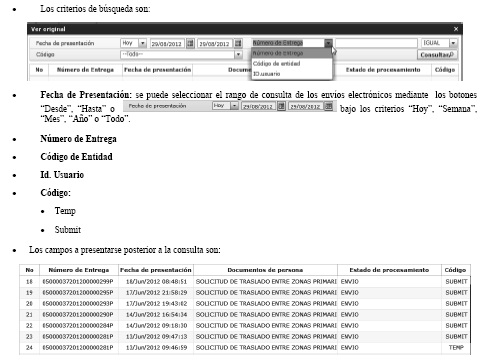Choose Código de entidad in the open list
This screenshot has width=482, height=361.
tap(292, 64)
